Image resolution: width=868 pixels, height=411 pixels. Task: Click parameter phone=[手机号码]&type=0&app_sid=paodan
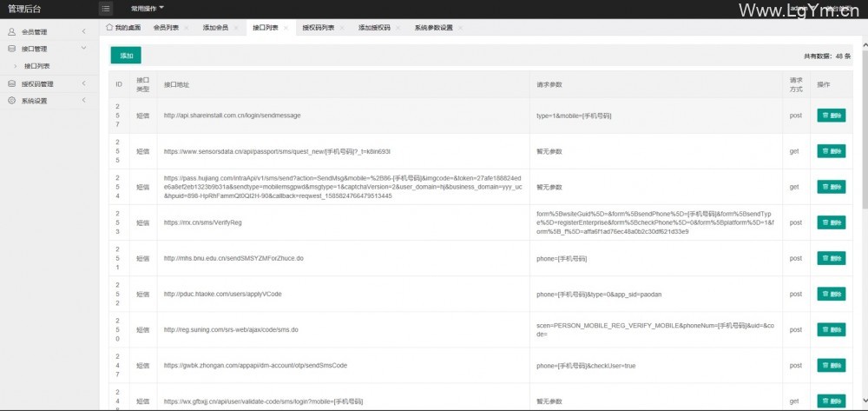pos(599,294)
